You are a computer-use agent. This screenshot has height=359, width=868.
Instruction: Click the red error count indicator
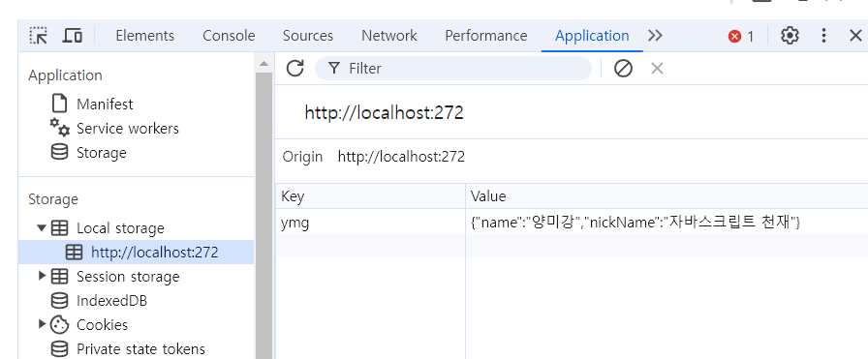click(741, 37)
